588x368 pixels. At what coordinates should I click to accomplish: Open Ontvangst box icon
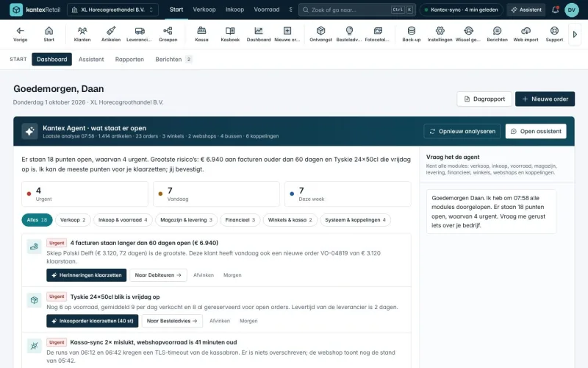(x=320, y=34)
